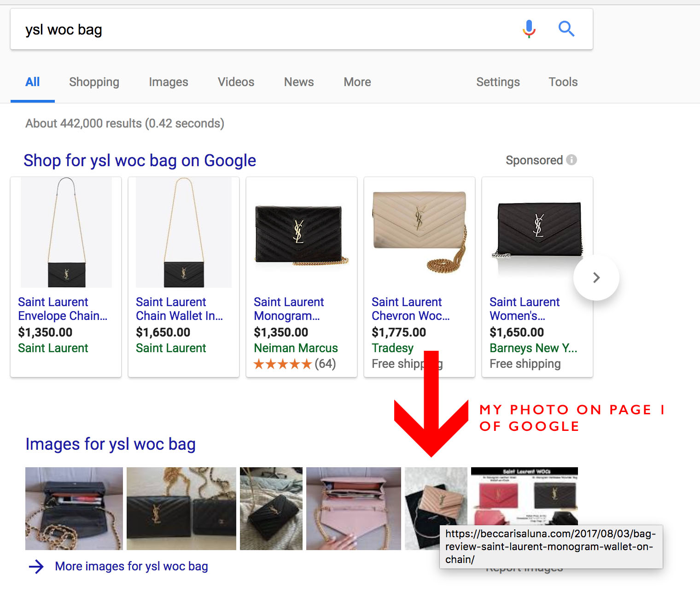700x592 pixels.
Task: Select the Videos tab
Action: (236, 82)
